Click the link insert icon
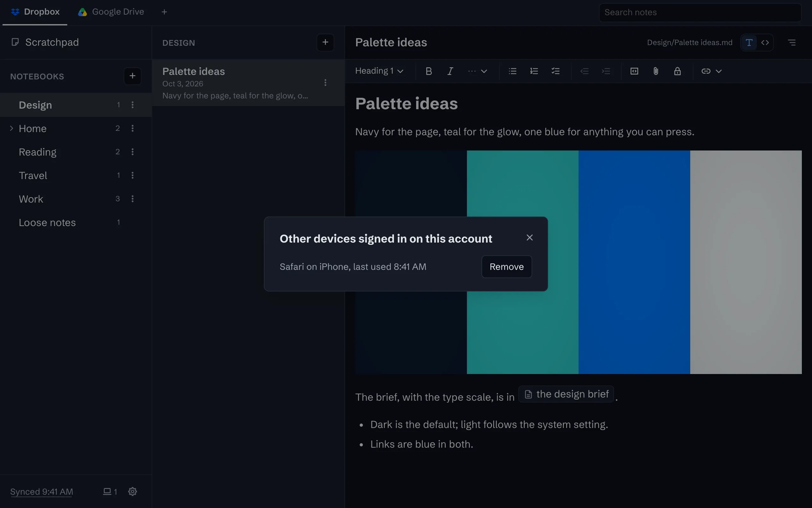Viewport: 812px width, 508px height. [x=706, y=71]
